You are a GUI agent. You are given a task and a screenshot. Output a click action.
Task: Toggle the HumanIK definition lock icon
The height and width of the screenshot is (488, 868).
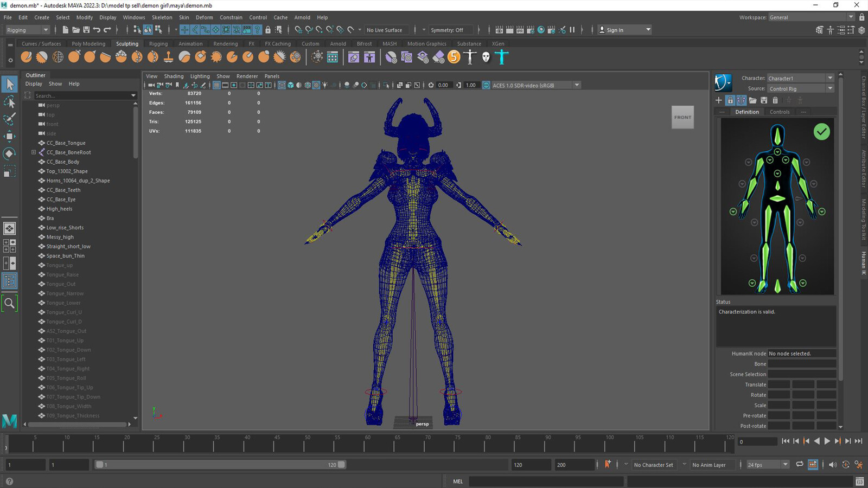click(730, 100)
